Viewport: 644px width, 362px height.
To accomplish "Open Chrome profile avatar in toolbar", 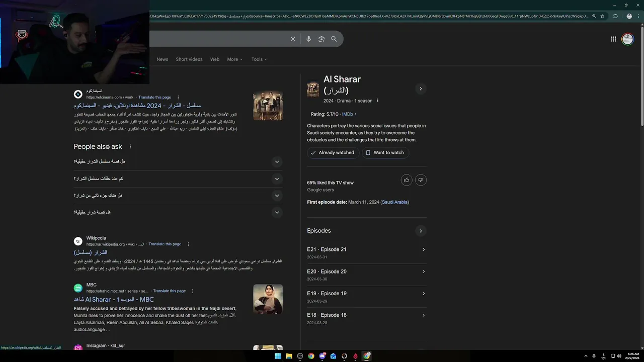I will click(629, 16).
